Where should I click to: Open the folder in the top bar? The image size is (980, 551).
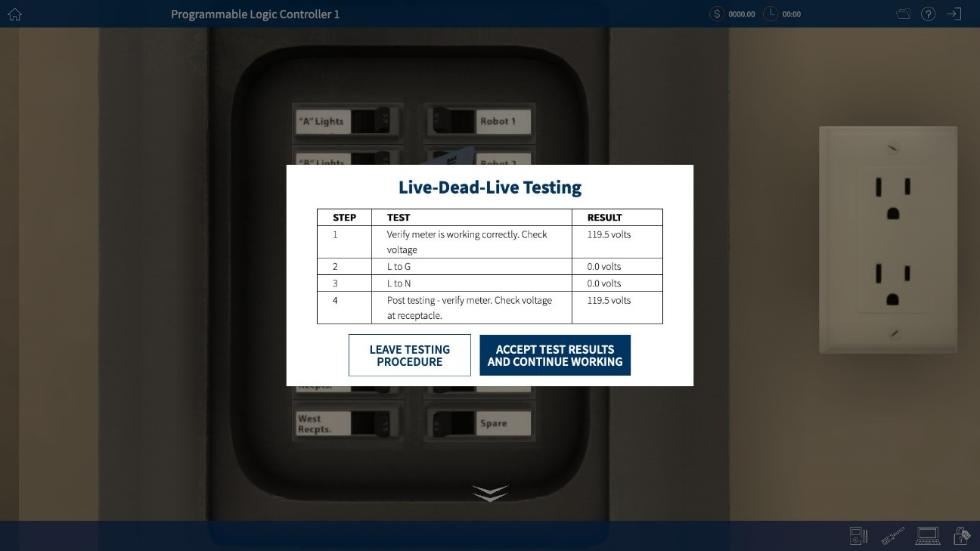click(x=903, y=14)
